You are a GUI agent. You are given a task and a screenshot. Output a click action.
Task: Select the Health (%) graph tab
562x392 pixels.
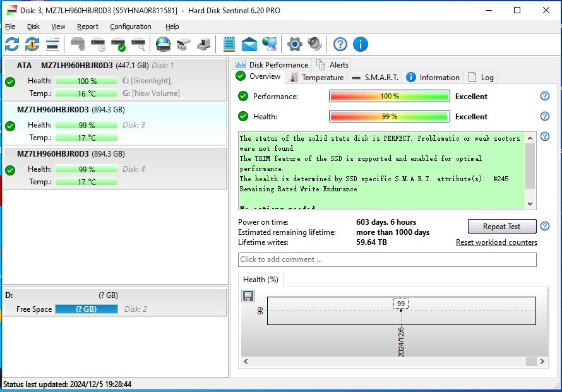point(261,280)
